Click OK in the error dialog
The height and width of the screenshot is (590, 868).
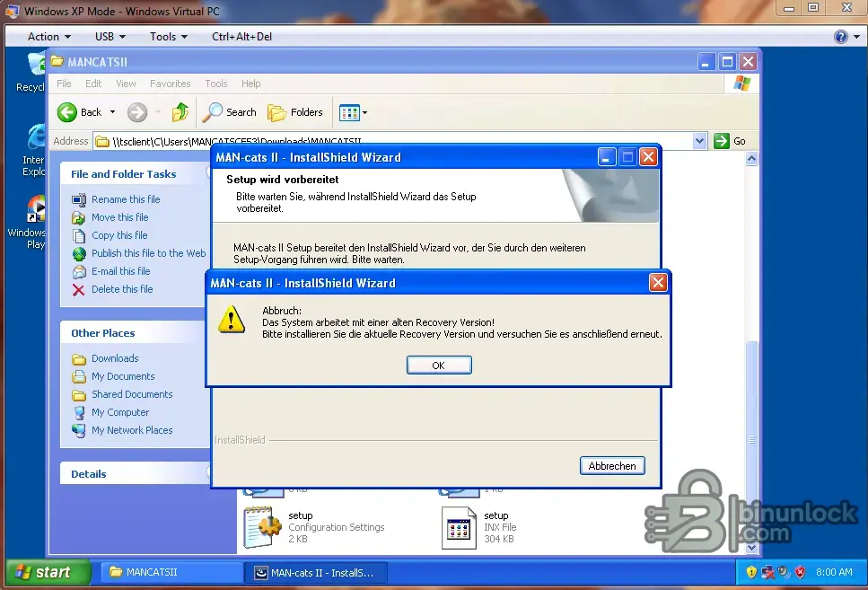[438, 365]
